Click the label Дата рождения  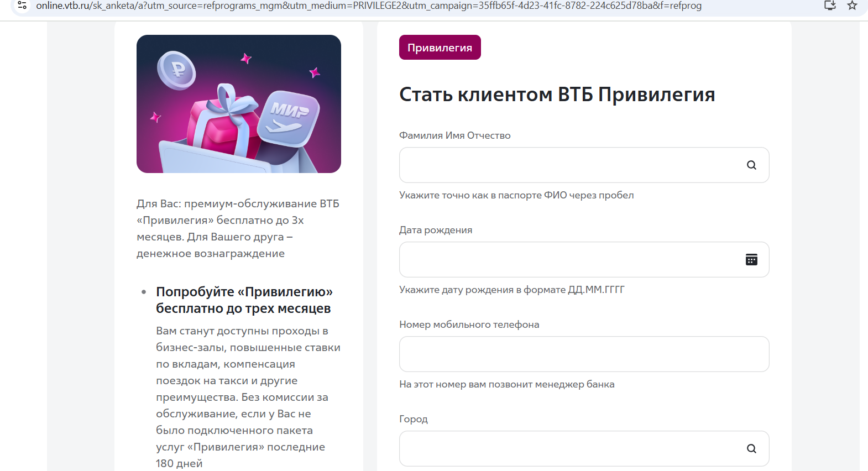pyautogui.click(x=436, y=230)
